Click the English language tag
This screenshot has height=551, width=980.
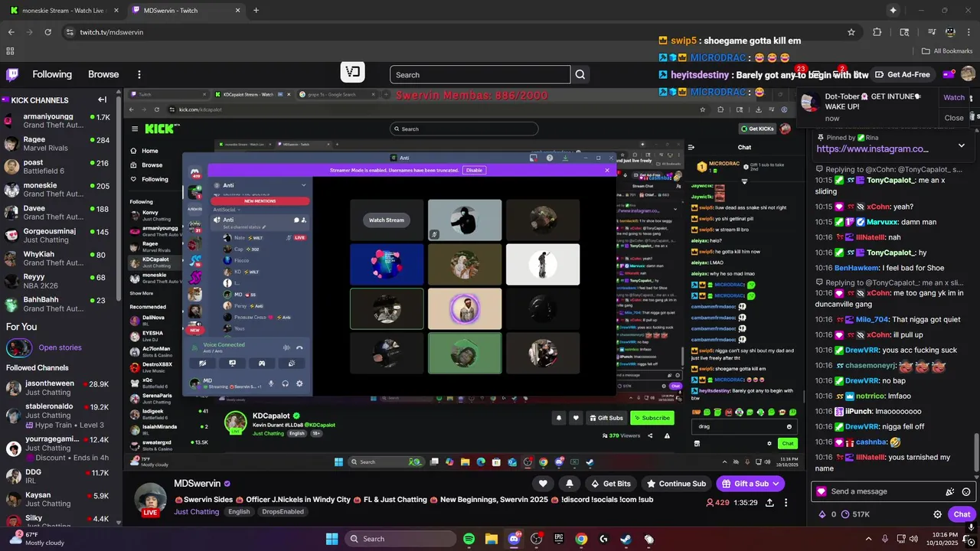coord(239,512)
